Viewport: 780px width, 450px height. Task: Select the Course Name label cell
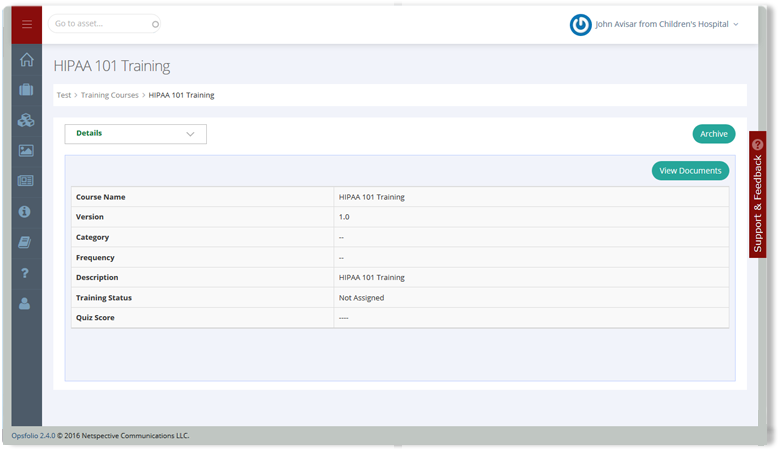click(x=202, y=197)
